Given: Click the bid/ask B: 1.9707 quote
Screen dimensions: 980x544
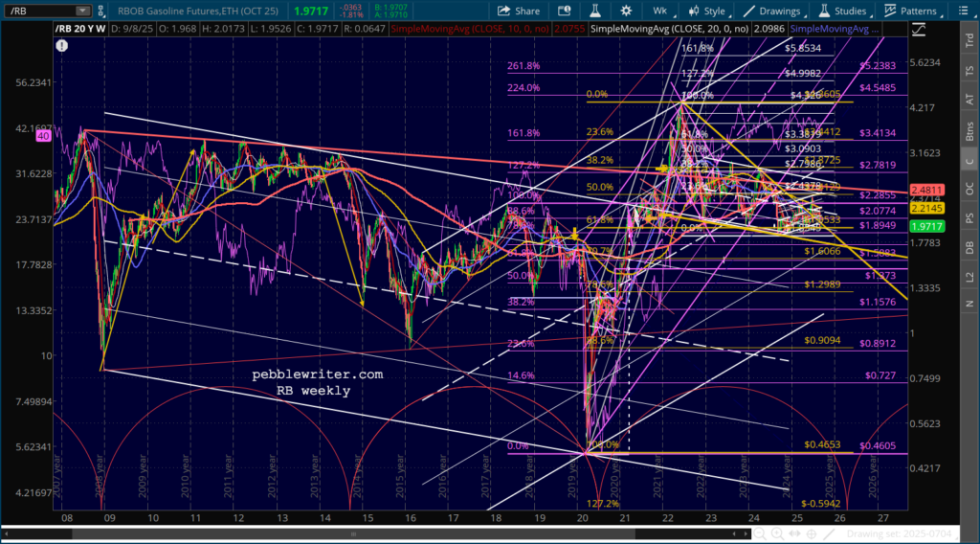Looking at the screenshot, I should tap(391, 7).
